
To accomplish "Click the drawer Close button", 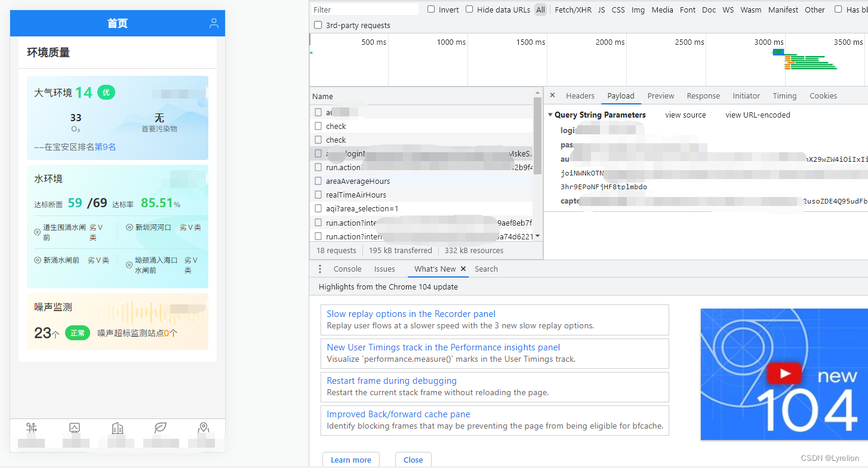I will [413, 460].
